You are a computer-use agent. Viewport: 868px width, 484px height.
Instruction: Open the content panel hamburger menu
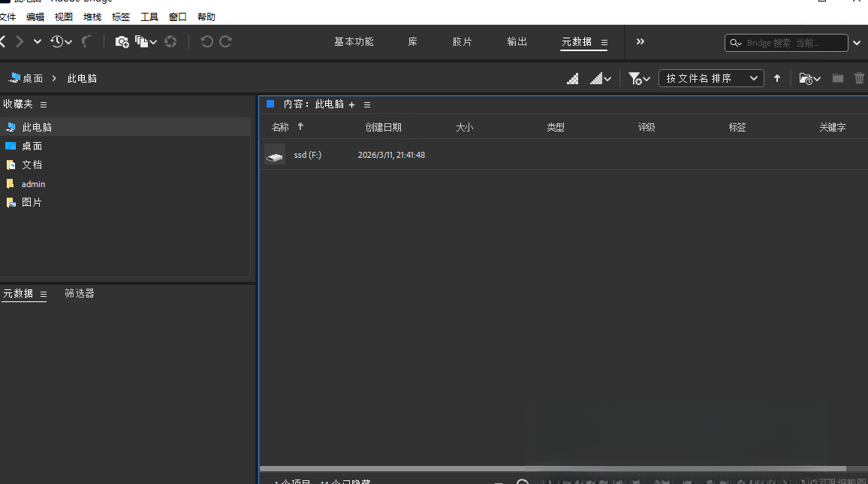pyautogui.click(x=367, y=104)
